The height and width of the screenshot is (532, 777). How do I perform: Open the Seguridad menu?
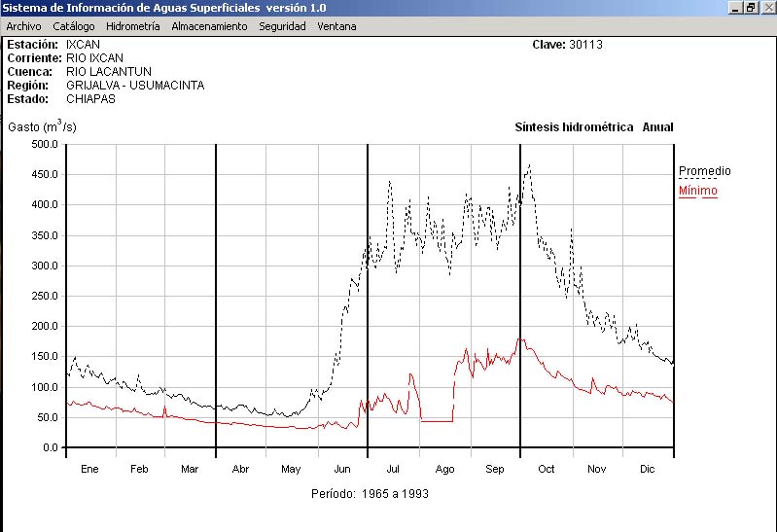(282, 26)
